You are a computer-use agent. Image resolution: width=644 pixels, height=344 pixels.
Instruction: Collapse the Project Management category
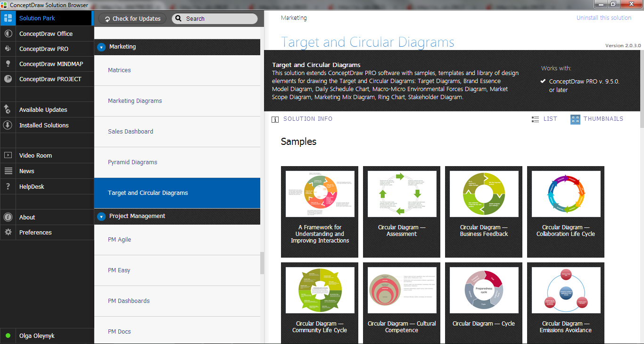click(101, 217)
